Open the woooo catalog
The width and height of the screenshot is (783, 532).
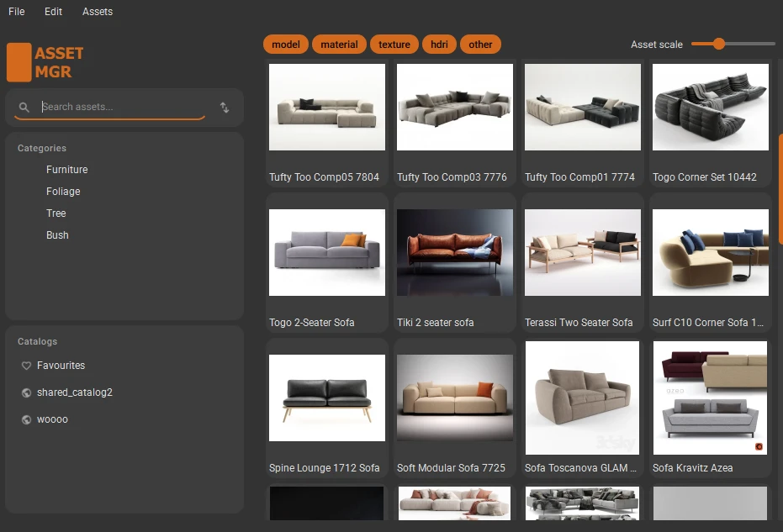(52, 419)
